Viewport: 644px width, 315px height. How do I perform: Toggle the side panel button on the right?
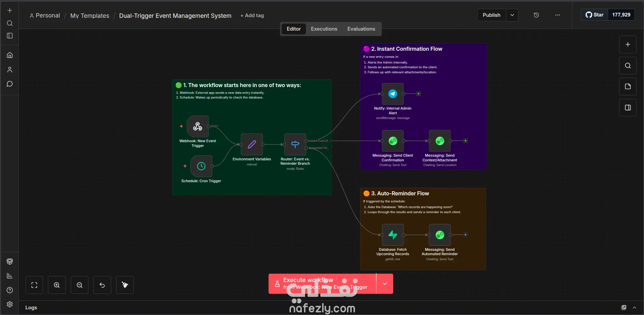coord(628,108)
